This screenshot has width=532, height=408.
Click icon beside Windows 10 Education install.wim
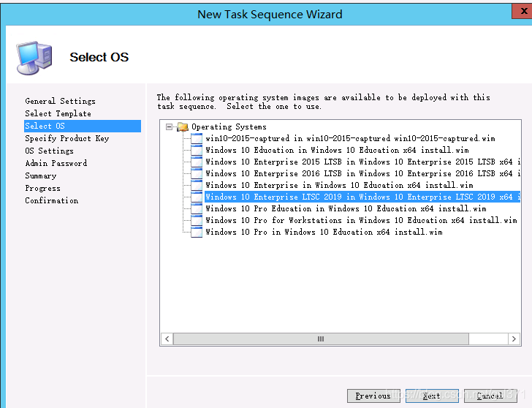pos(197,150)
